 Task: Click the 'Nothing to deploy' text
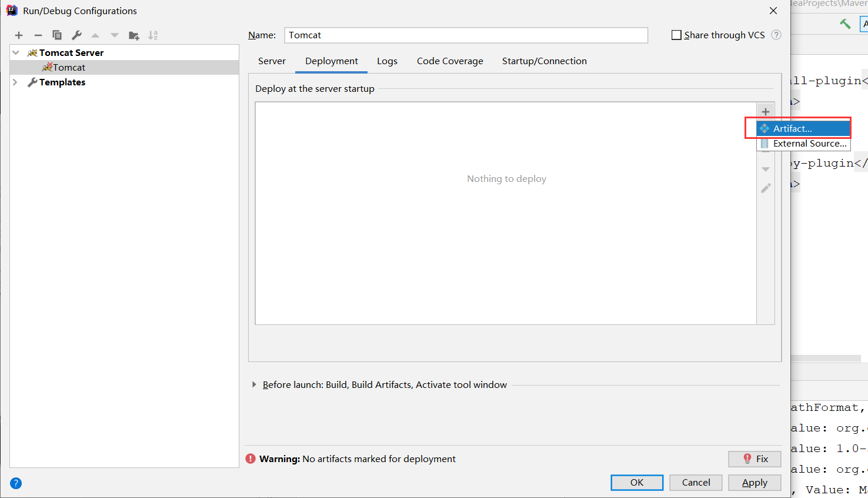tap(506, 179)
